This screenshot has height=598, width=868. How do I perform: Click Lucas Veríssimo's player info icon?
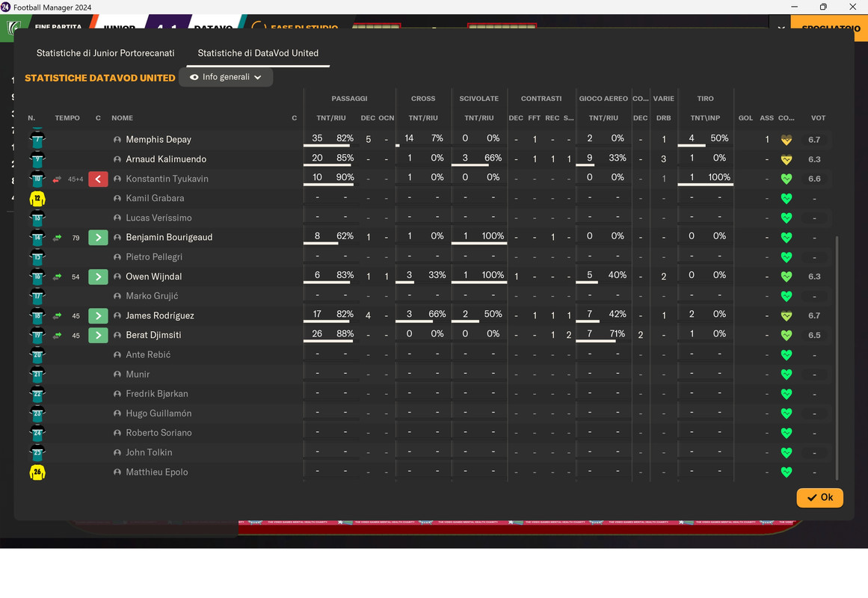tap(117, 218)
